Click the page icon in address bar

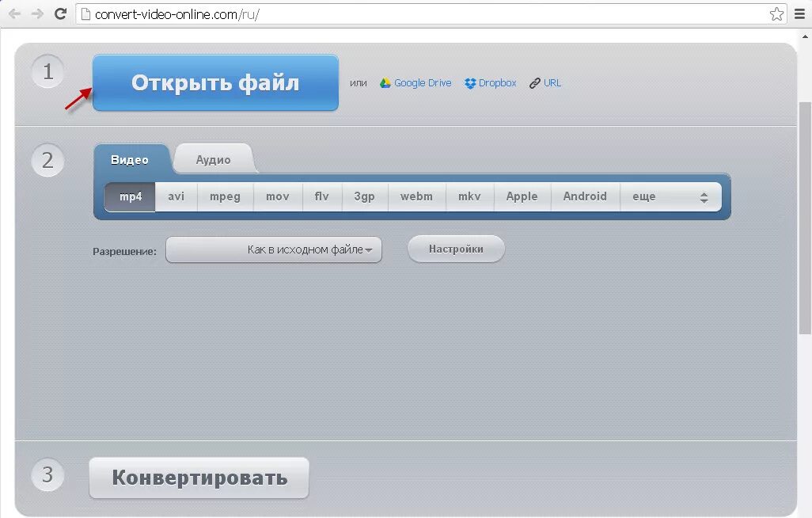86,14
